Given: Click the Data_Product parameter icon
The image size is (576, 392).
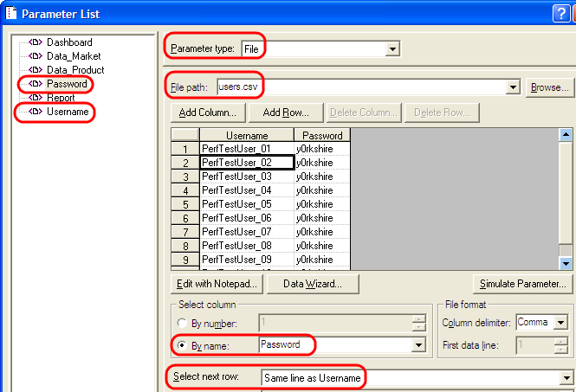Looking at the screenshot, I should 36,70.
